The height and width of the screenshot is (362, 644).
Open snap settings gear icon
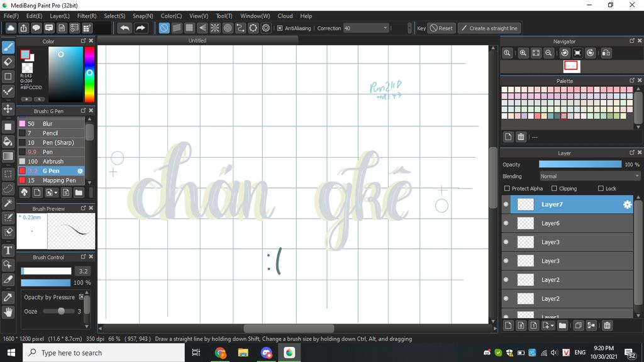click(266, 28)
